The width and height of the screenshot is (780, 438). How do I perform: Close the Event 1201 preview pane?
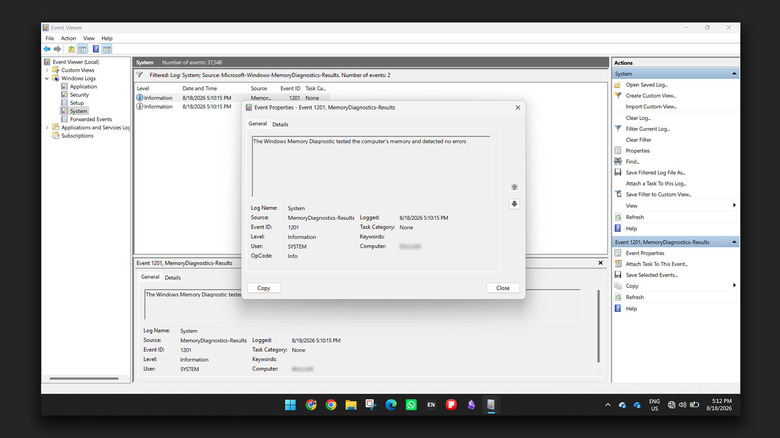click(600, 263)
